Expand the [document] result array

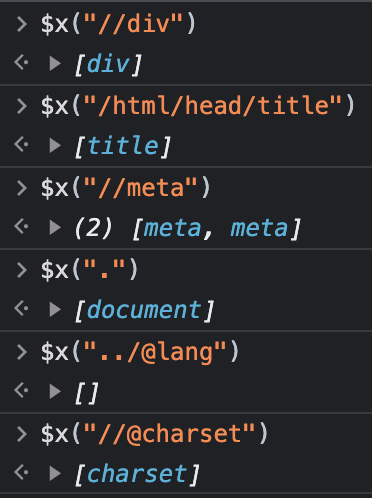pyautogui.click(x=55, y=310)
